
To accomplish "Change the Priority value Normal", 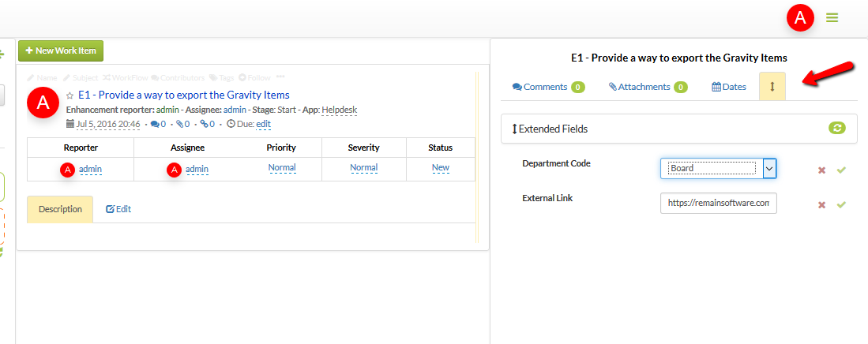I will pyautogui.click(x=282, y=168).
